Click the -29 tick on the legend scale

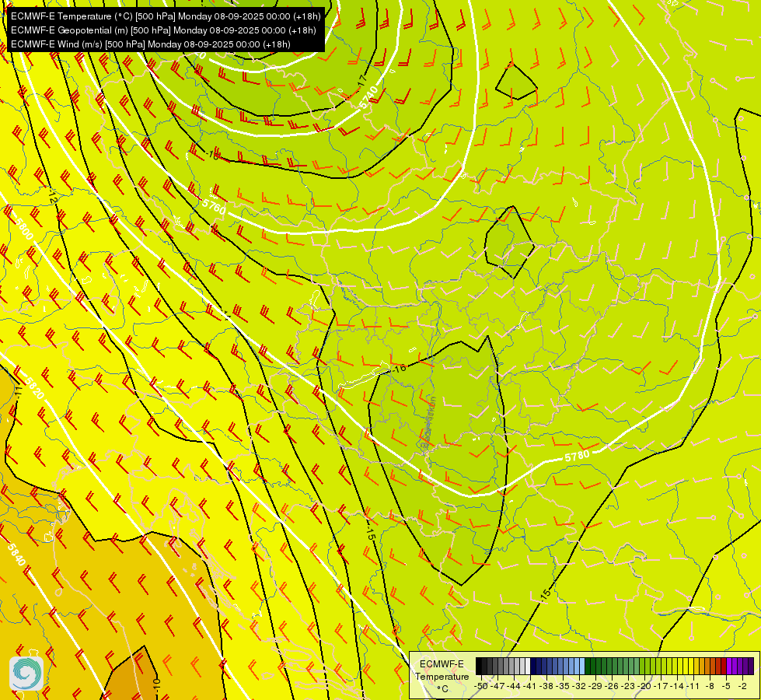click(596, 686)
